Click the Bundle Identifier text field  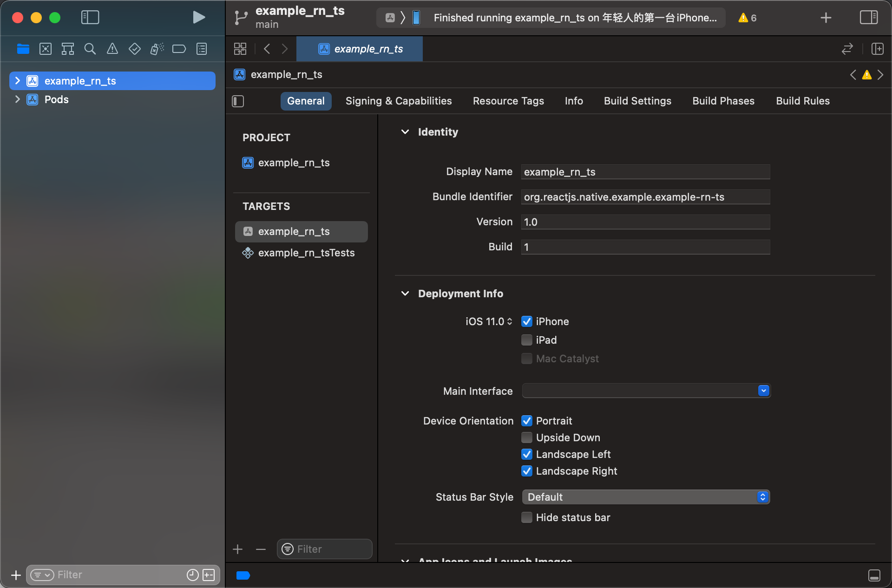[x=645, y=197]
